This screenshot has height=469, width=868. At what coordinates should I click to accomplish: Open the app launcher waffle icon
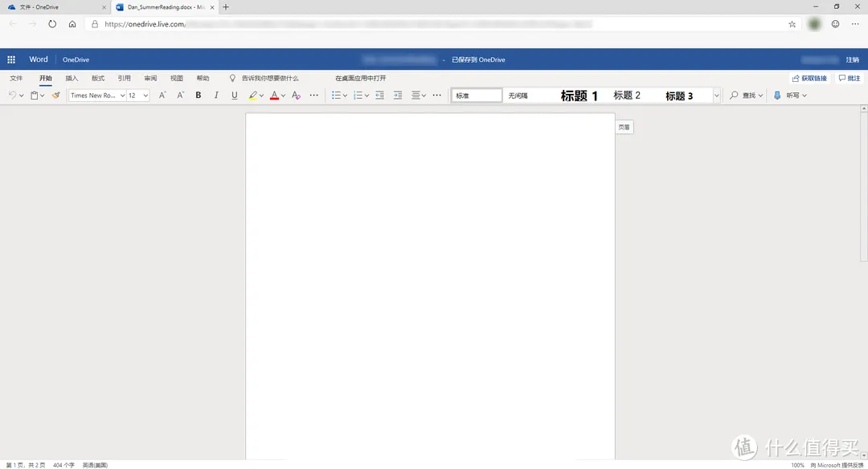pyautogui.click(x=11, y=59)
